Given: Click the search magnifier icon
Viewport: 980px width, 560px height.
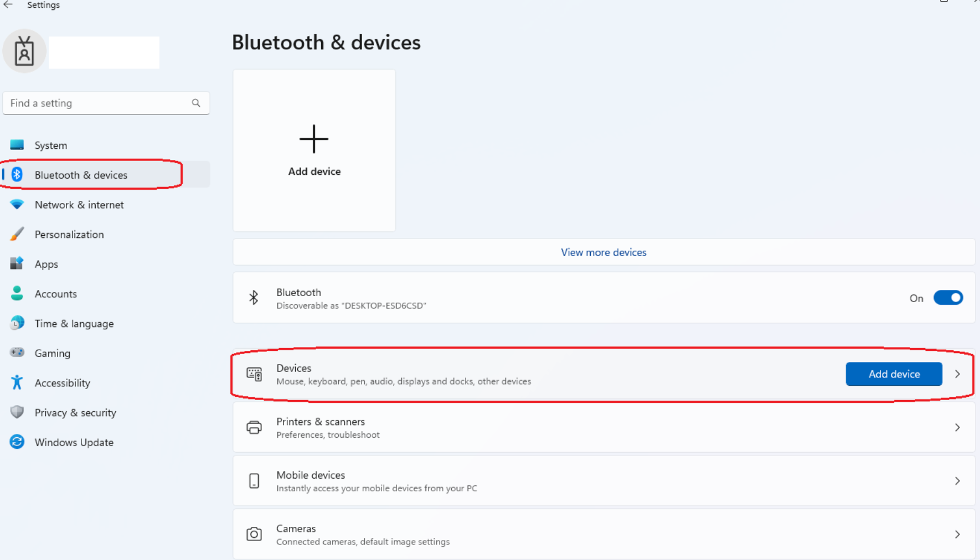Looking at the screenshot, I should coord(196,103).
